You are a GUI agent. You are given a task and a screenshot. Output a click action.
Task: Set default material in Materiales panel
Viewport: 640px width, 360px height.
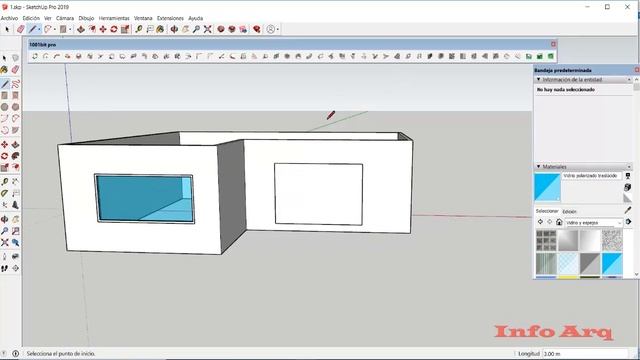[628, 198]
